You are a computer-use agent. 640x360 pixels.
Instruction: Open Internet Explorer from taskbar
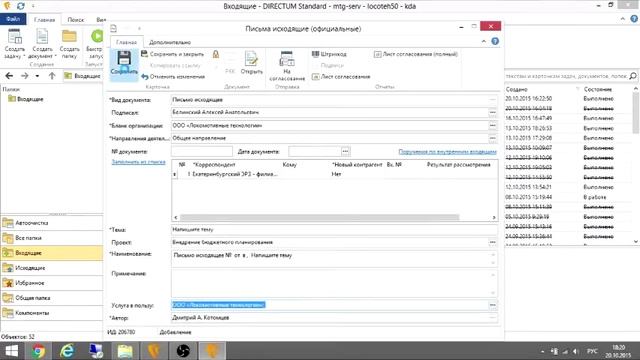tap(67, 351)
